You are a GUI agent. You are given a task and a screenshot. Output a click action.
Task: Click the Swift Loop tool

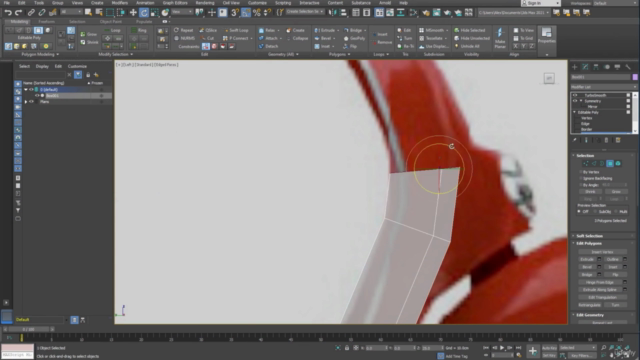[236, 30]
